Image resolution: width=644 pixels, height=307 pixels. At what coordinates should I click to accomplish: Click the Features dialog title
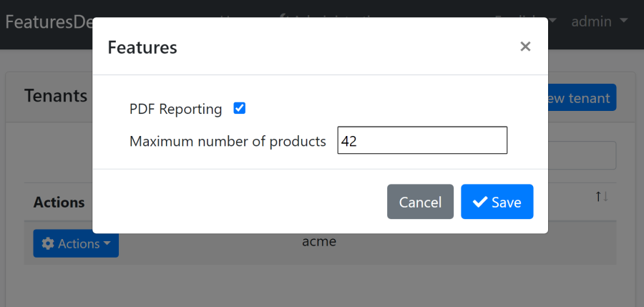(142, 47)
